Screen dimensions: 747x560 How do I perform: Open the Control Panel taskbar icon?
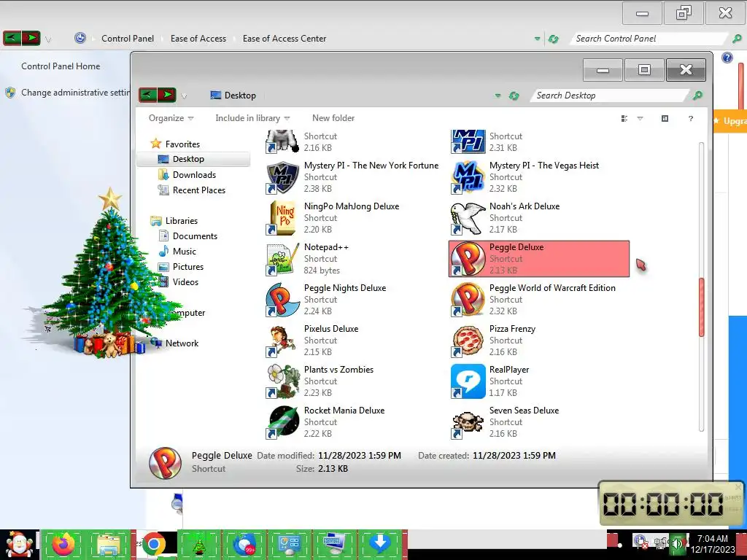[289, 544]
